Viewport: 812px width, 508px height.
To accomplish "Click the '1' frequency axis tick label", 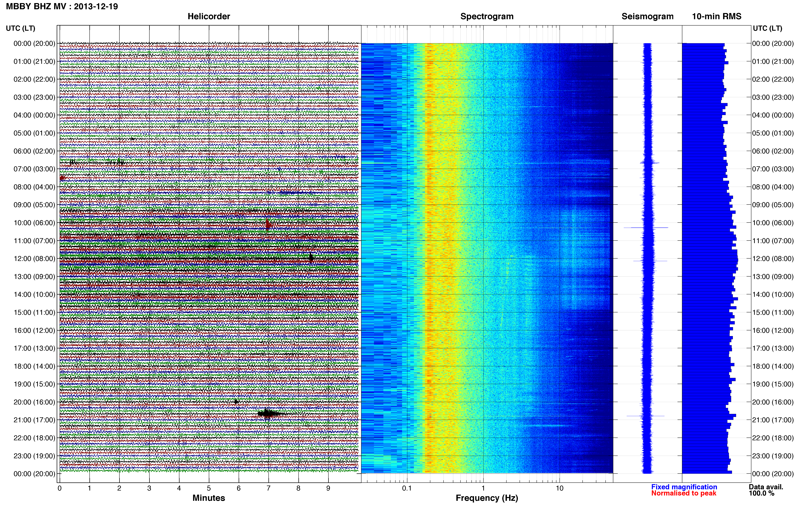I will [x=483, y=488].
